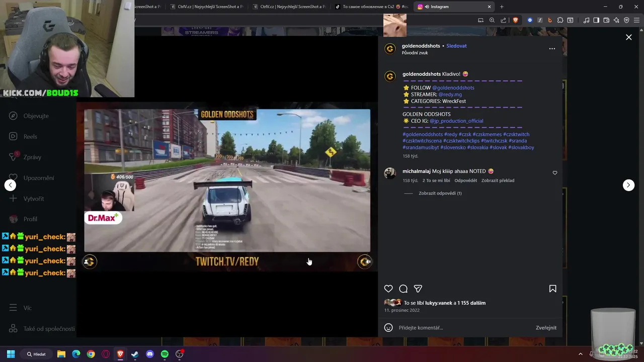Open Windows Start menu
Screen dimensions: 644x362
coord(11,354)
